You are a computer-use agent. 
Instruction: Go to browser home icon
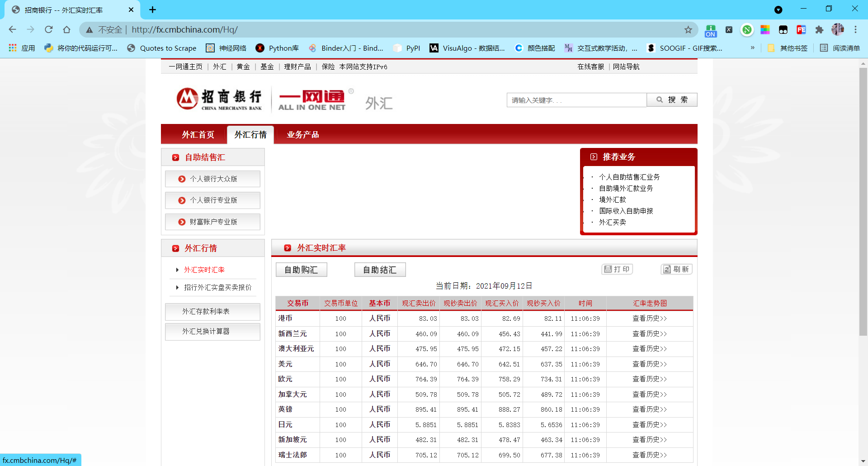[x=66, y=29]
